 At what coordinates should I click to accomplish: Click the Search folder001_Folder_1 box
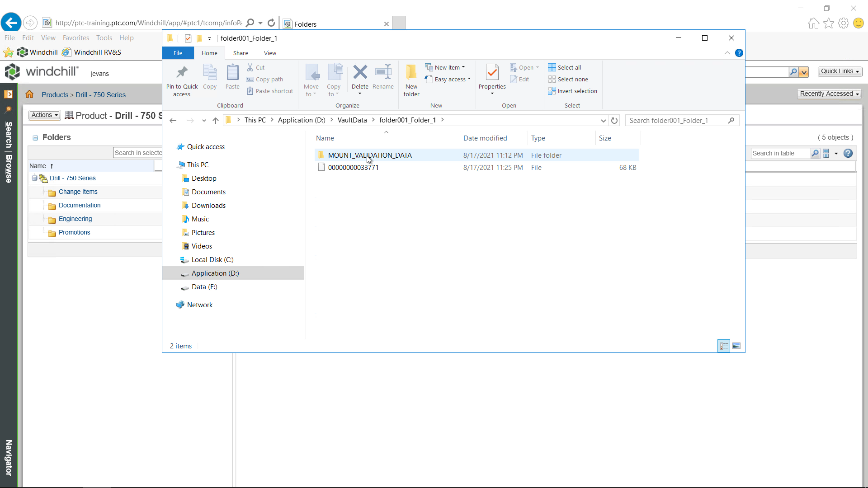pos(682,120)
